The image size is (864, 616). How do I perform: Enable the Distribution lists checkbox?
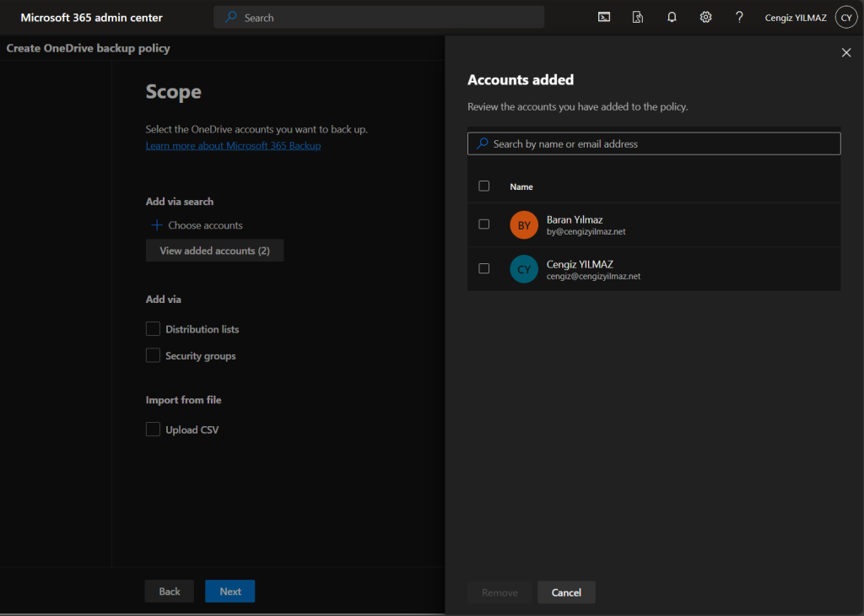pyautogui.click(x=153, y=329)
